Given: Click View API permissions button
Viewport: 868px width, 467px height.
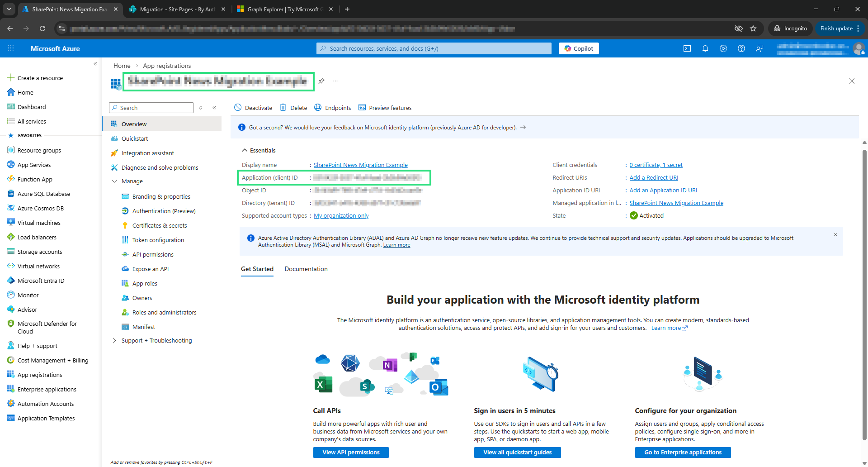Looking at the screenshot, I should tap(351, 452).
